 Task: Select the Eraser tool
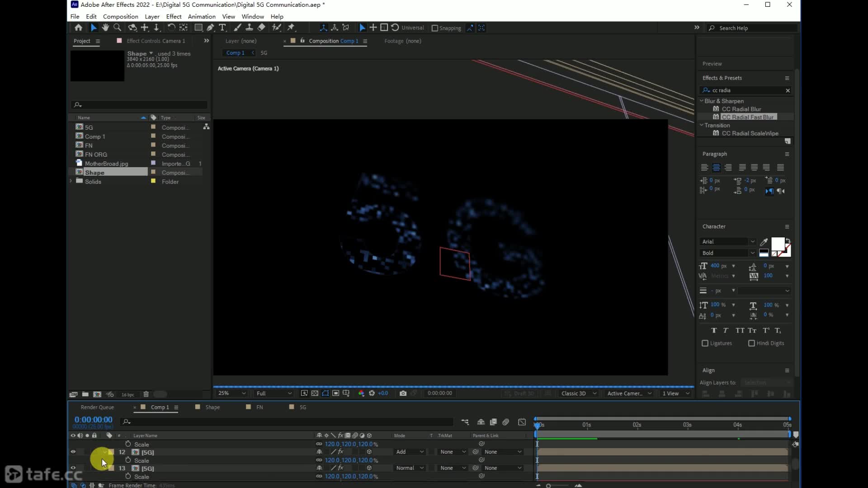(261, 28)
